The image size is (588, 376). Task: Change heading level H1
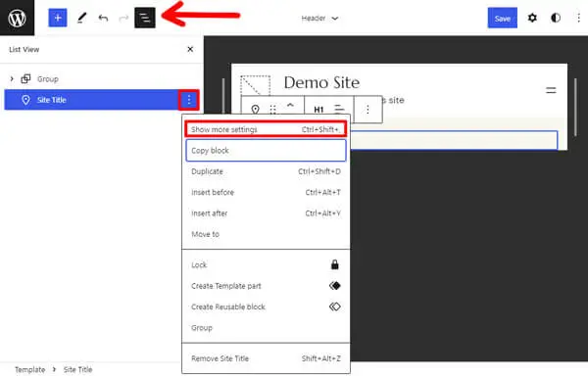318,110
